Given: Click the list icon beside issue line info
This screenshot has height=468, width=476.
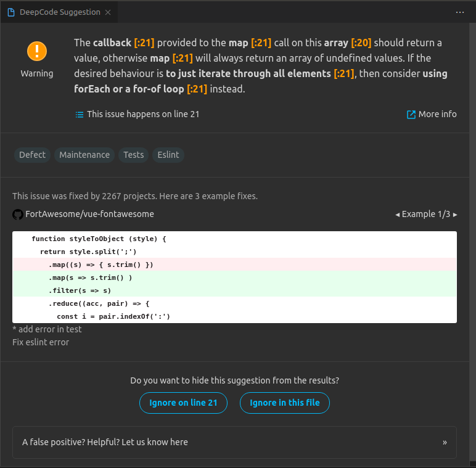Looking at the screenshot, I should pyautogui.click(x=79, y=114).
